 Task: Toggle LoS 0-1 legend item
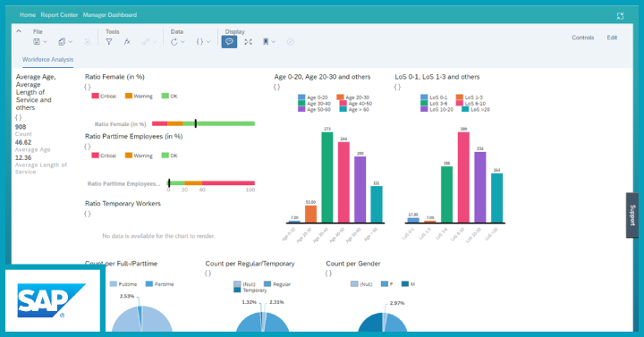434,97
